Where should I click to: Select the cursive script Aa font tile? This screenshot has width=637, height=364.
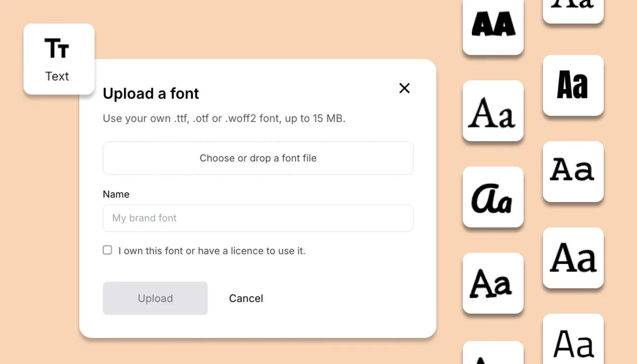click(493, 197)
